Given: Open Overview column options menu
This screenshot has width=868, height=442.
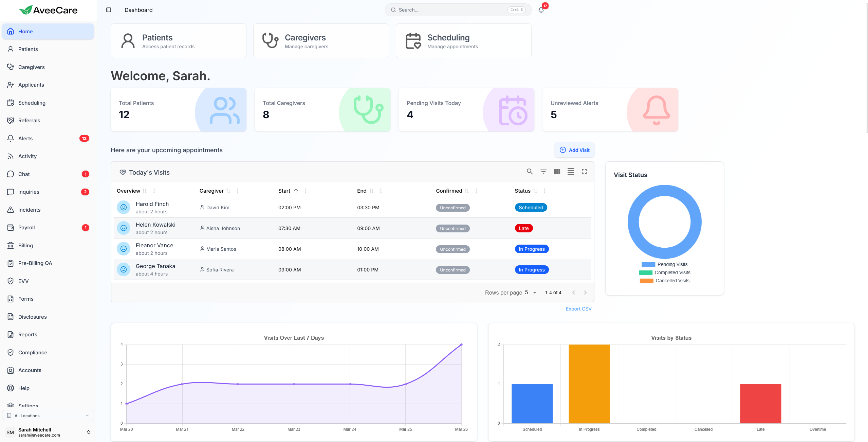Looking at the screenshot, I should point(154,191).
